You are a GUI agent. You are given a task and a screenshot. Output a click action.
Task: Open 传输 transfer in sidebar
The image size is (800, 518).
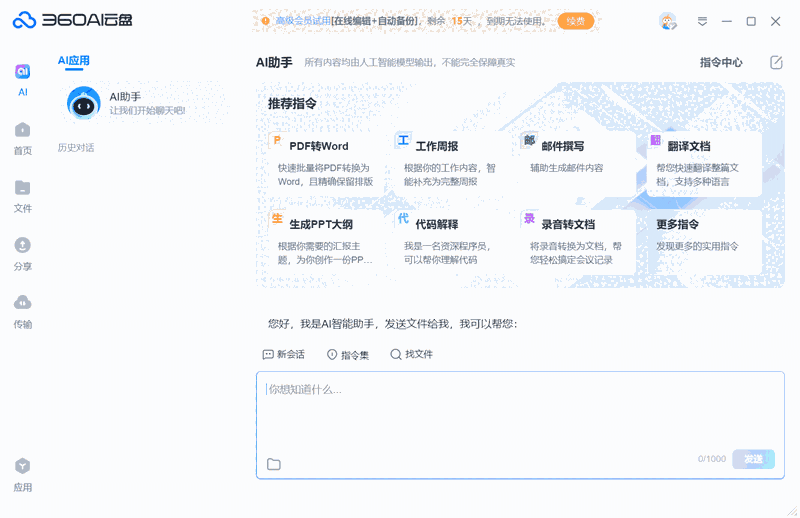point(22,312)
